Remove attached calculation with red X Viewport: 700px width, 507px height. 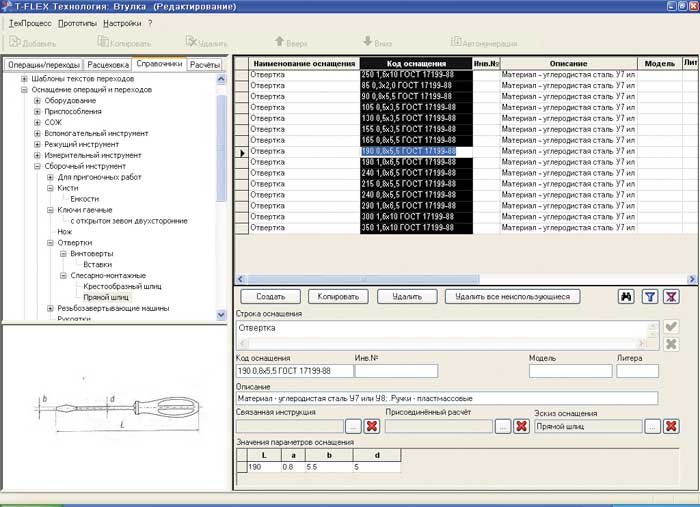click(521, 426)
